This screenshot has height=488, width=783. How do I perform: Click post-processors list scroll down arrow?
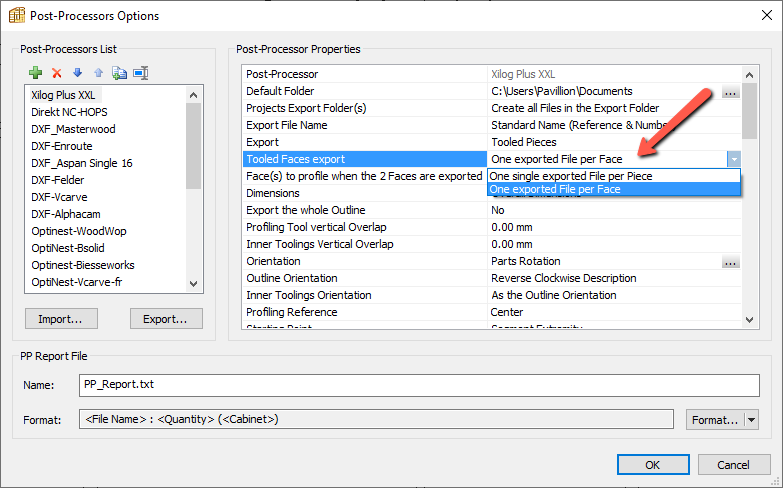pyautogui.click(x=194, y=283)
